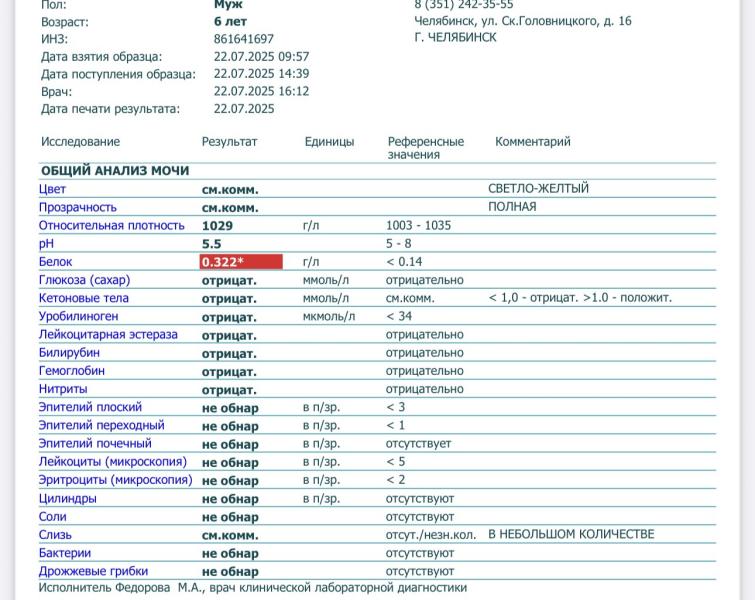Image resolution: width=755 pixels, height=600 pixels.
Task: Open the 'Кетоновые тела' entry
Action: point(84,298)
